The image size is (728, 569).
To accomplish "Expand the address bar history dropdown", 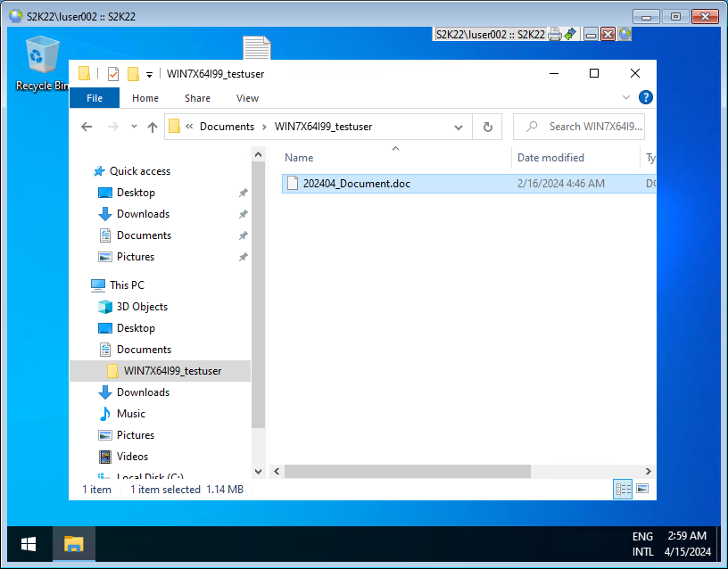I will point(459,128).
